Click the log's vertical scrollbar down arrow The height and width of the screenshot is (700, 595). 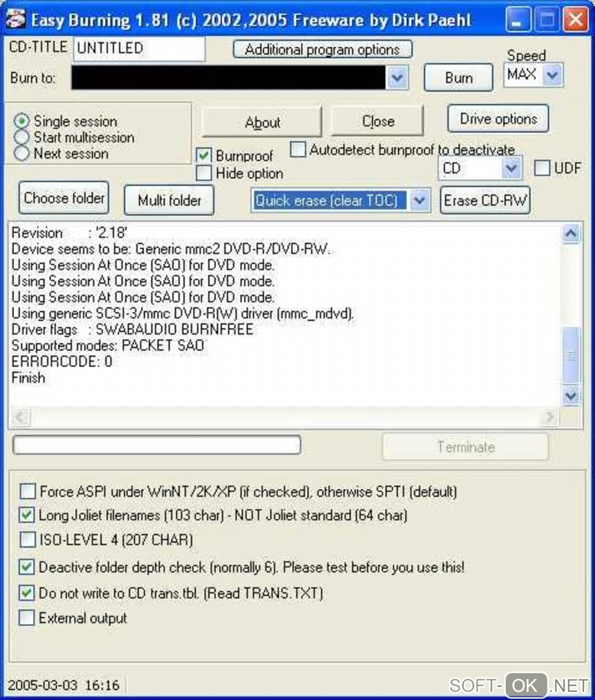pyautogui.click(x=570, y=396)
